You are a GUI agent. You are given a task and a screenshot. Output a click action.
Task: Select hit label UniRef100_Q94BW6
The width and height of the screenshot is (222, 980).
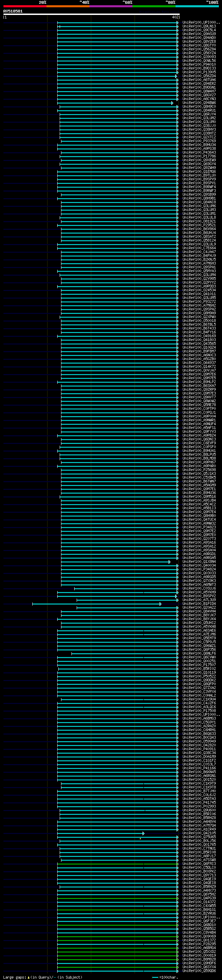(x=199, y=103)
